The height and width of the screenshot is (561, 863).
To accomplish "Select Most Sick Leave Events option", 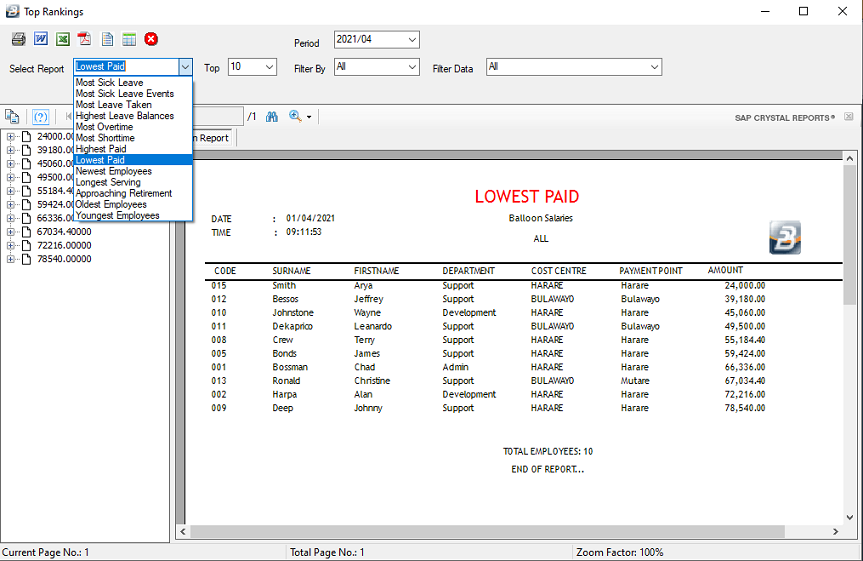I will click(133, 94).
